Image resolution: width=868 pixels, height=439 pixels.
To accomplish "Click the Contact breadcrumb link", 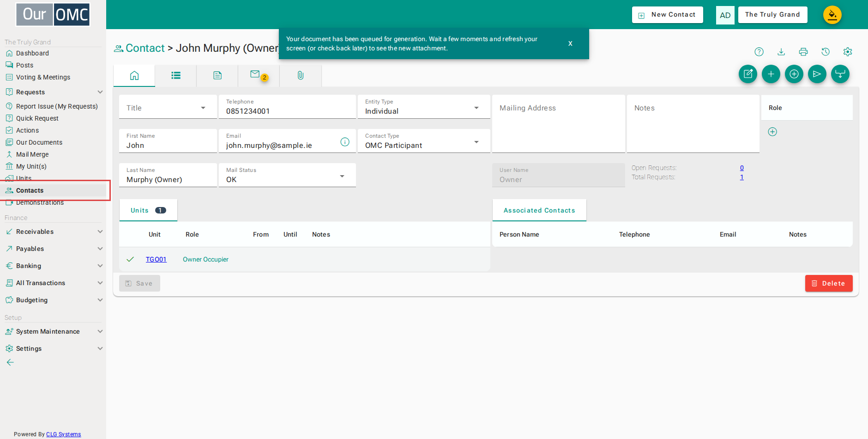I will pos(145,48).
